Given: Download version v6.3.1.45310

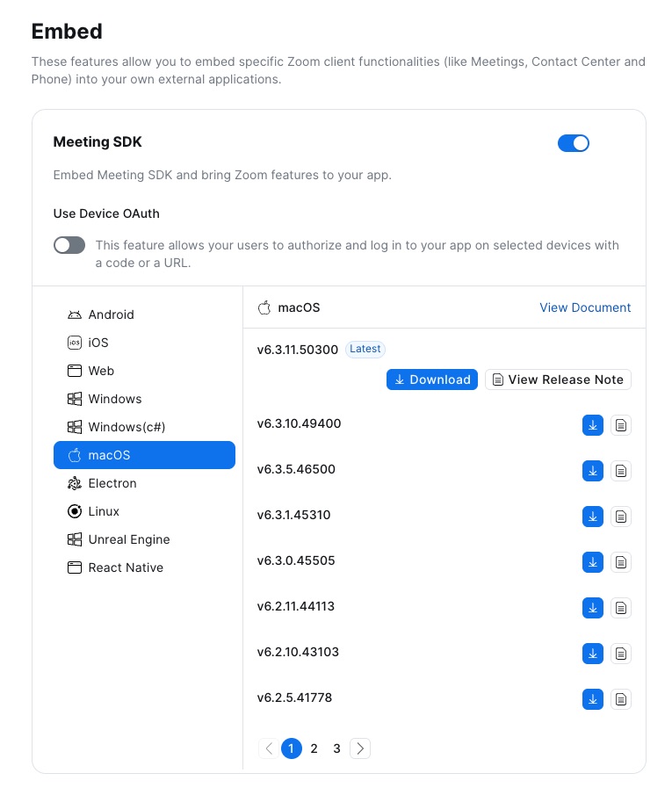Looking at the screenshot, I should tap(593, 517).
